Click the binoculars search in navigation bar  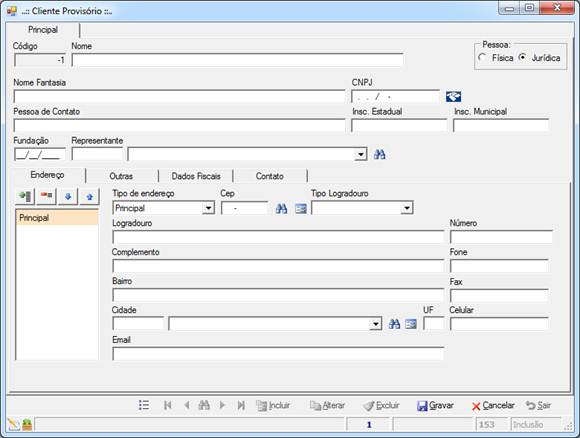click(204, 405)
